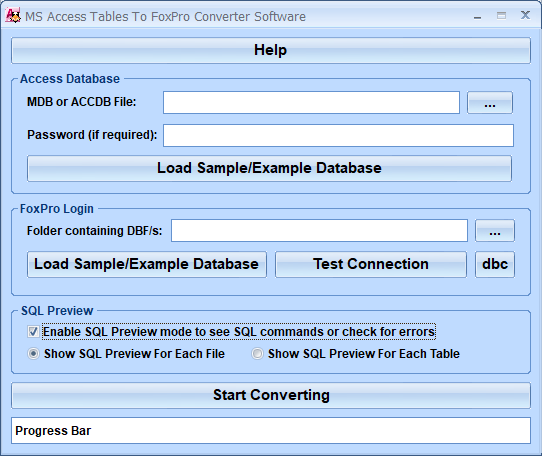Maximize the converter window

[501, 16]
